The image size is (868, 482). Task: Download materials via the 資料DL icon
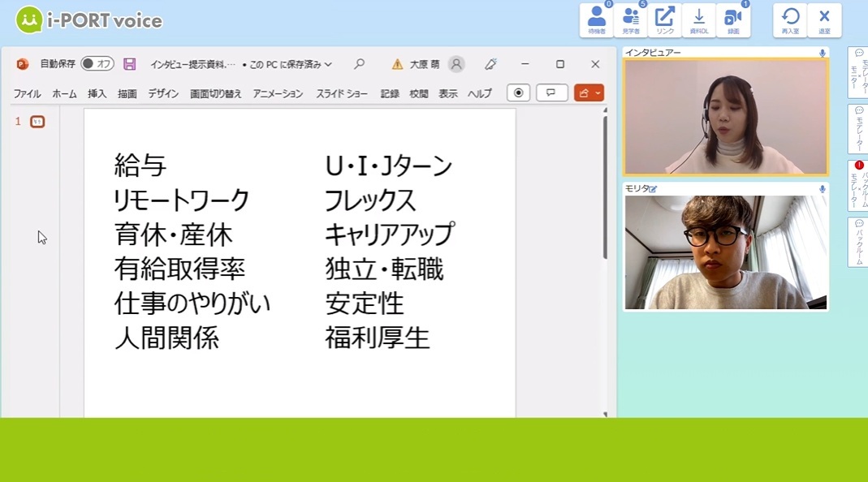click(x=700, y=18)
